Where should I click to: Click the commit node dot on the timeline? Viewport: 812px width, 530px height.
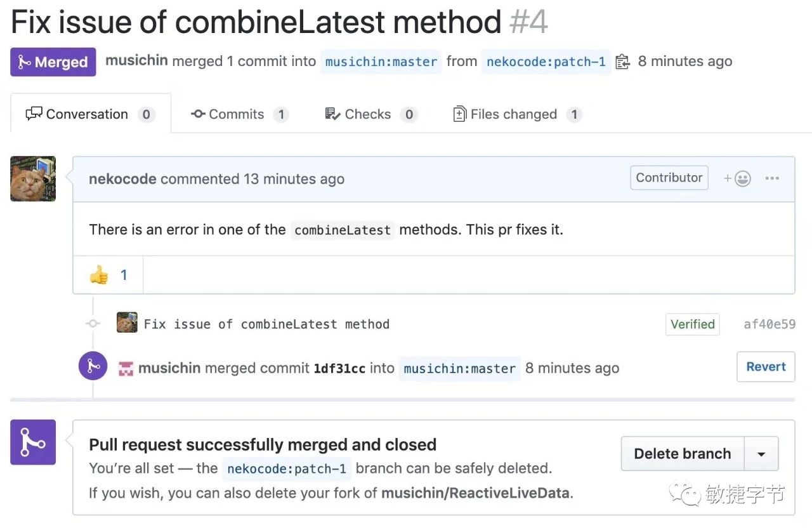(93, 324)
